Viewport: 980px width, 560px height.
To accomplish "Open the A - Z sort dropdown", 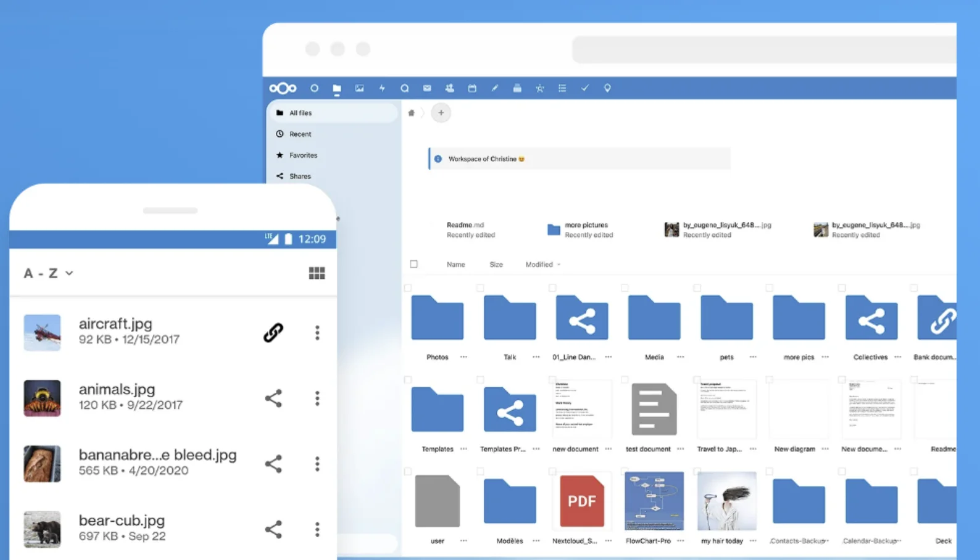I will point(48,273).
